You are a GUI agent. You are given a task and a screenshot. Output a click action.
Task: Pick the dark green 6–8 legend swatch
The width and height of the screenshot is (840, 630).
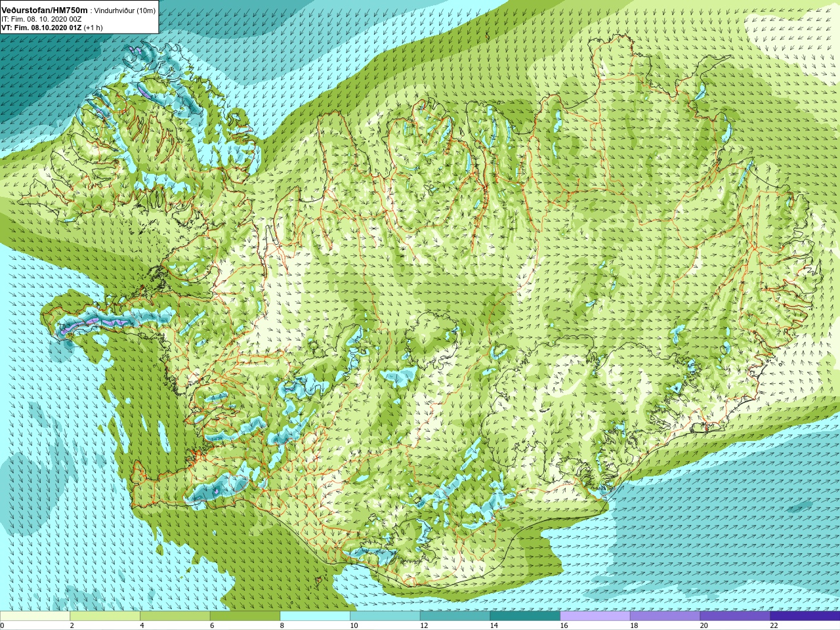(245, 616)
